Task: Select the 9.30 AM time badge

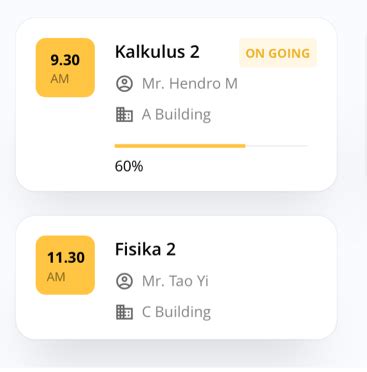Action: click(x=65, y=68)
